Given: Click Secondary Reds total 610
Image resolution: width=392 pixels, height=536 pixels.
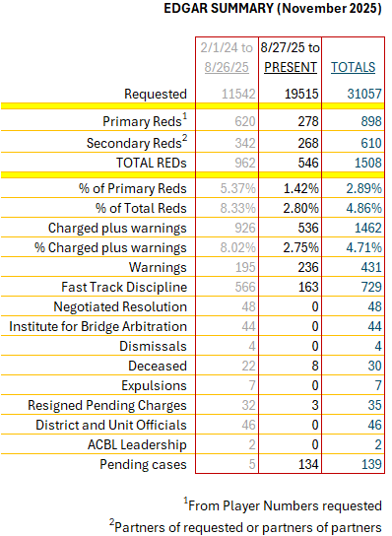Looking at the screenshot, I should tap(371, 143).
